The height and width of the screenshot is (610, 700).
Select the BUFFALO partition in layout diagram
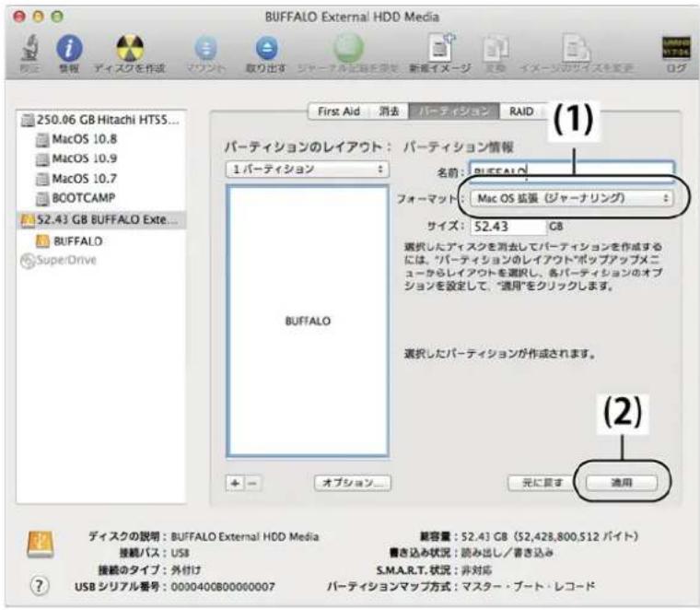(308, 322)
